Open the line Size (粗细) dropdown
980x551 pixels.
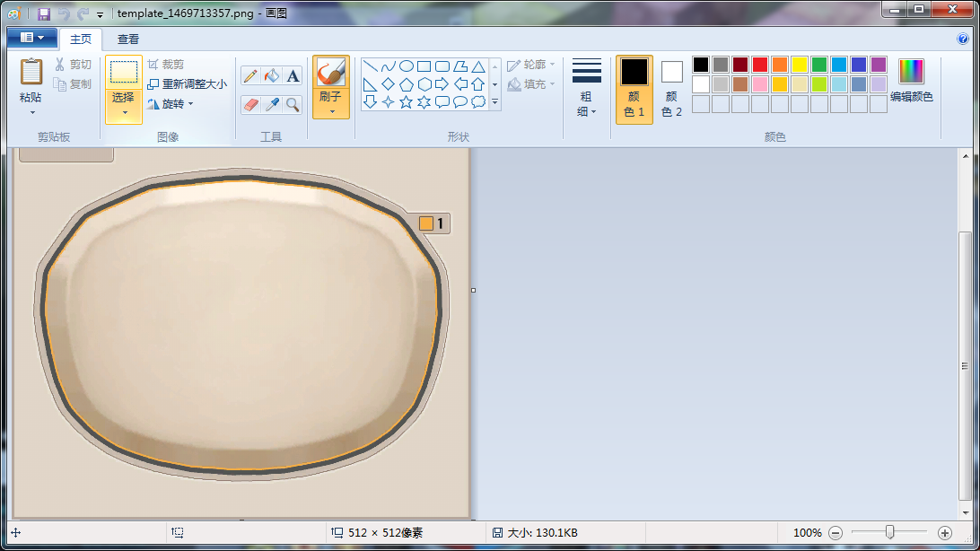point(586,88)
